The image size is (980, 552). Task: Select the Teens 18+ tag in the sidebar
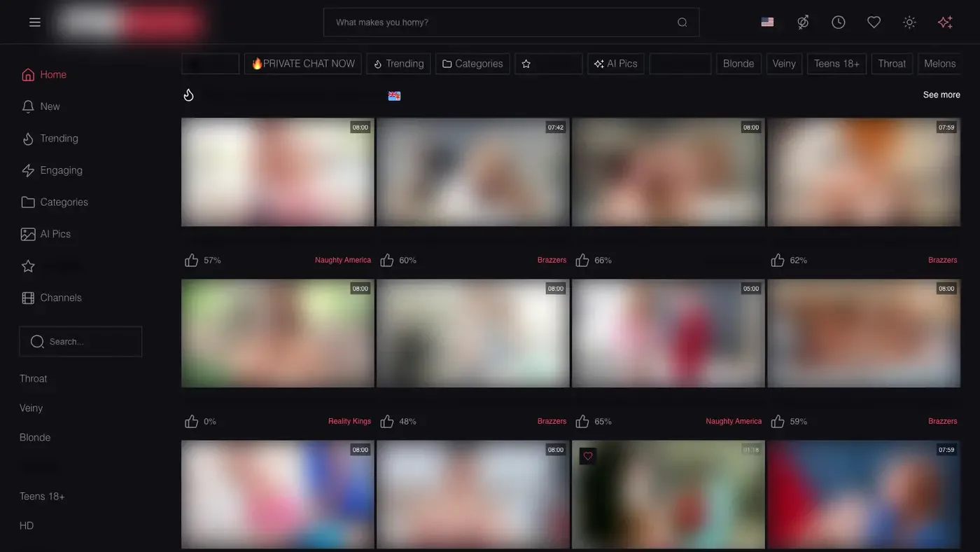click(x=42, y=497)
